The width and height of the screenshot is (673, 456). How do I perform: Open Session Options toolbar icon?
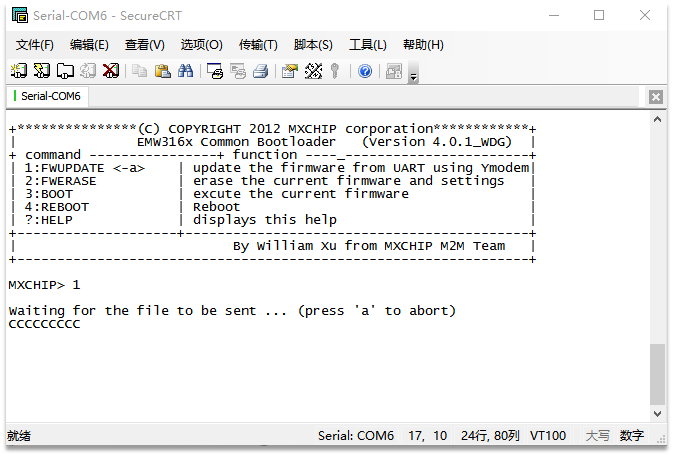289,71
